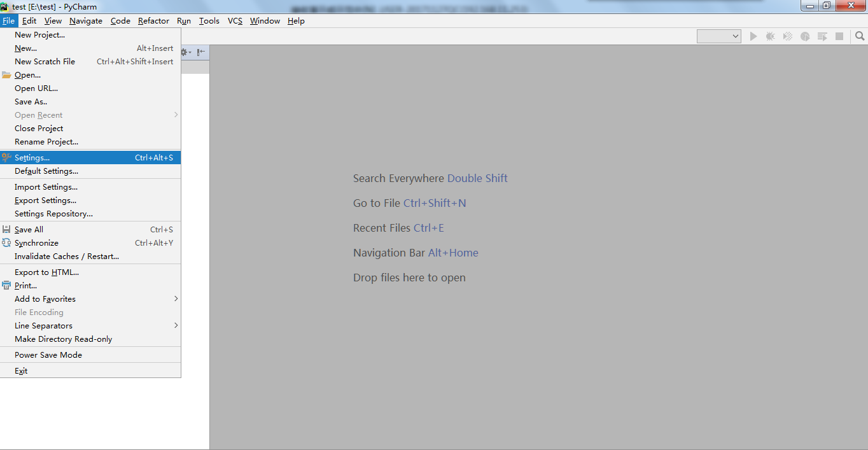Viewport: 868px width, 450px height.
Task: Open the project panel gear options
Action: [x=186, y=52]
